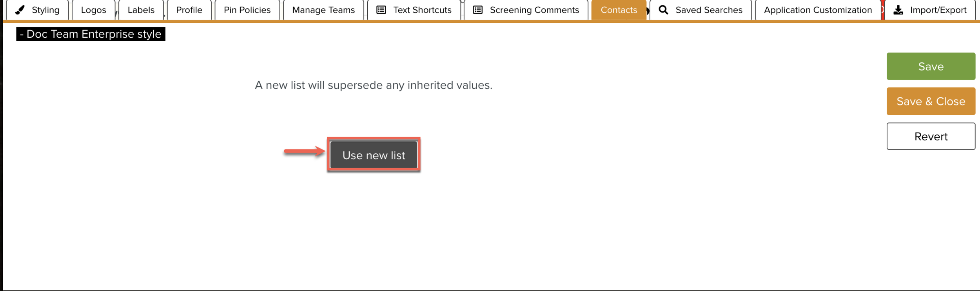Click the Doc Team Enterprise style header
Screen dimensions: 980x291
pyautogui.click(x=91, y=34)
